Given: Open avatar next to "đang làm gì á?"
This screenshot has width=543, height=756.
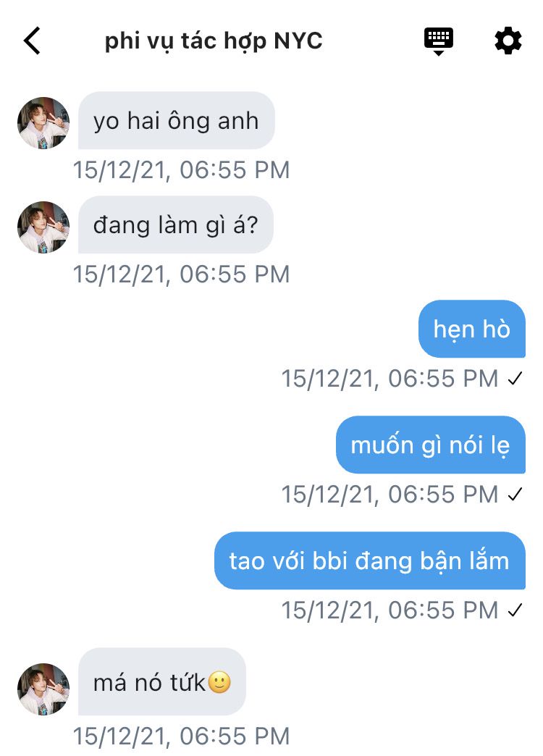Looking at the screenshot, I should click(43, 227).
